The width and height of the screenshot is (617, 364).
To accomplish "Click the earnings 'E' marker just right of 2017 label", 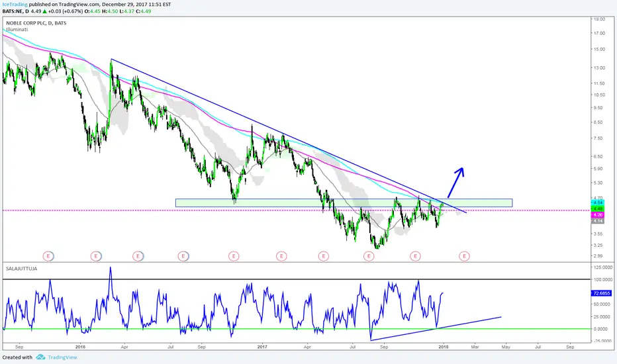I will tap(281, 256).
